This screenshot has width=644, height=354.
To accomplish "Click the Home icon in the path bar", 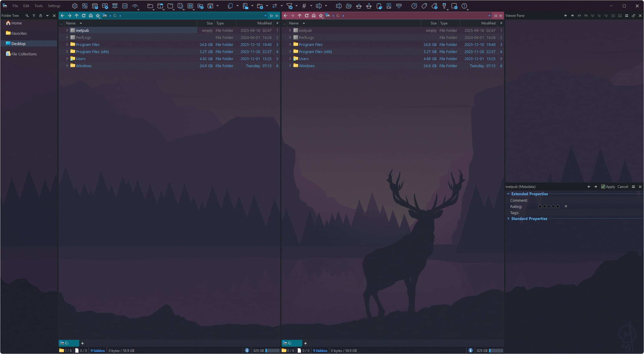I will [x=91, y=16].
